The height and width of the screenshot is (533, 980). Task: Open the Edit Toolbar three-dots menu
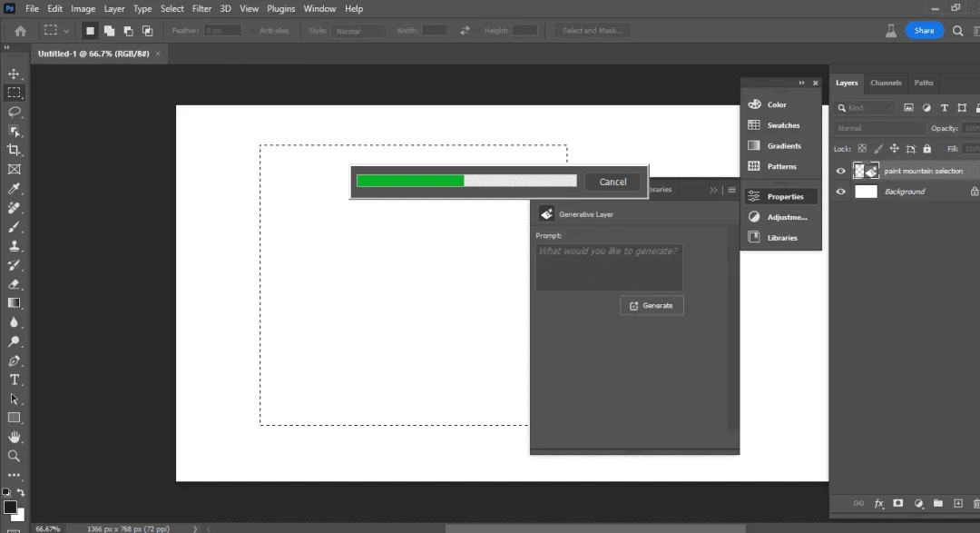(14, 476)
